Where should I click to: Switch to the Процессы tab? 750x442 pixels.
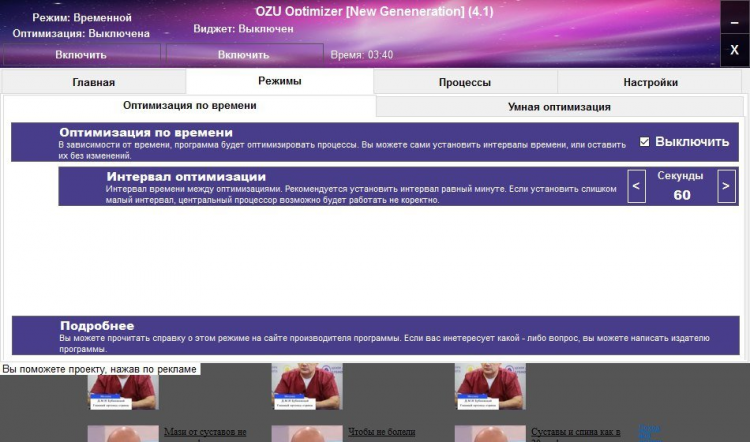(465, 82)
